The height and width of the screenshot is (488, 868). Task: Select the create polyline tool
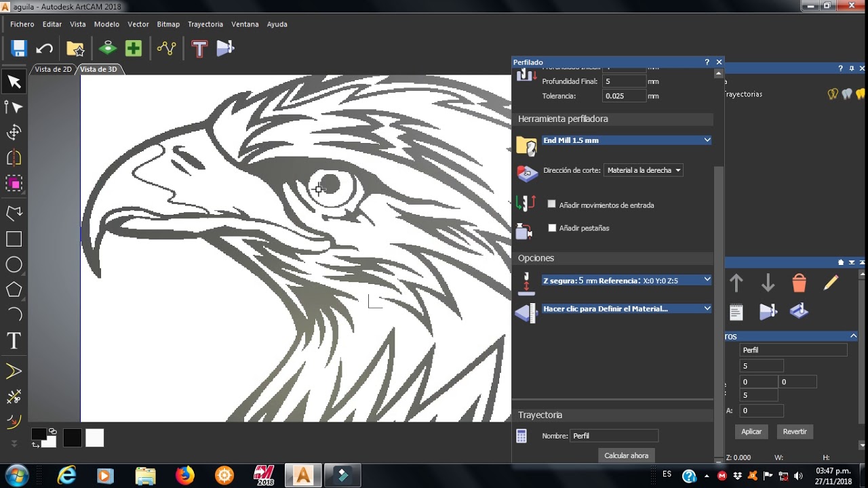[x=14, y=213]
